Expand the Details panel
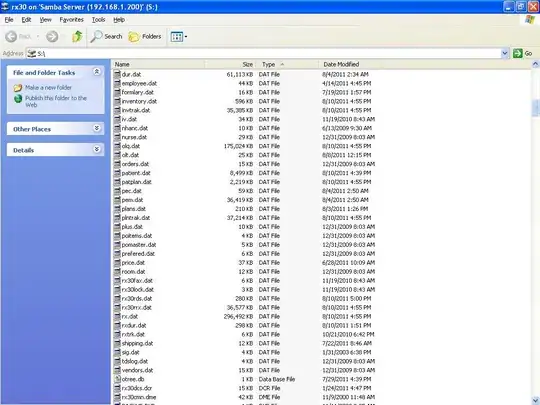Viewport: 540px width, 405px height. tap(97, 149)
